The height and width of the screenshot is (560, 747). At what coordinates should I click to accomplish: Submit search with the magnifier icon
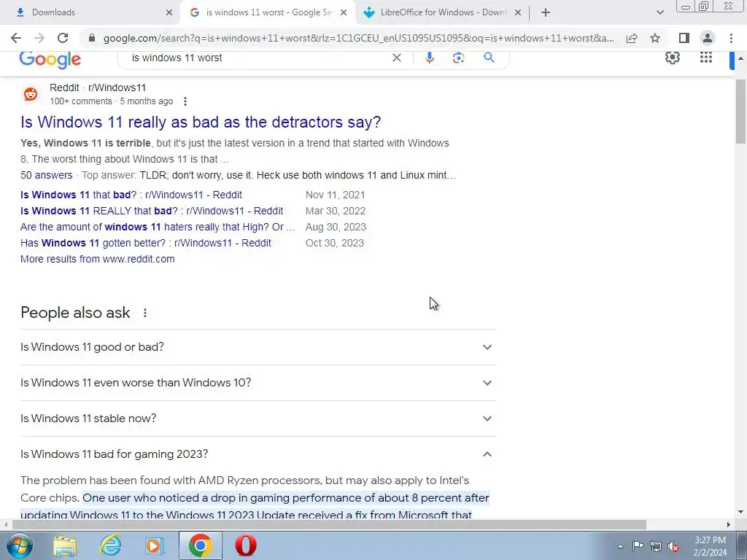(x=489, y=58)
